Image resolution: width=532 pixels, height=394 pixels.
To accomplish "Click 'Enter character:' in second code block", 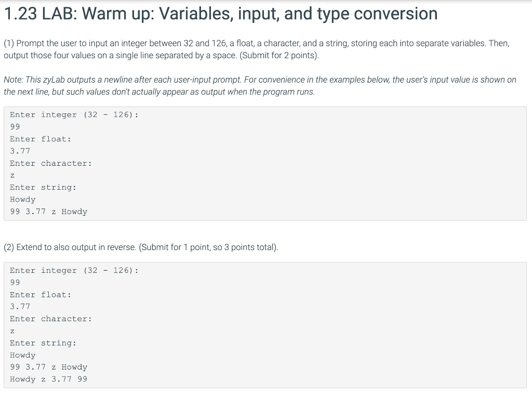I will (50, 319).
